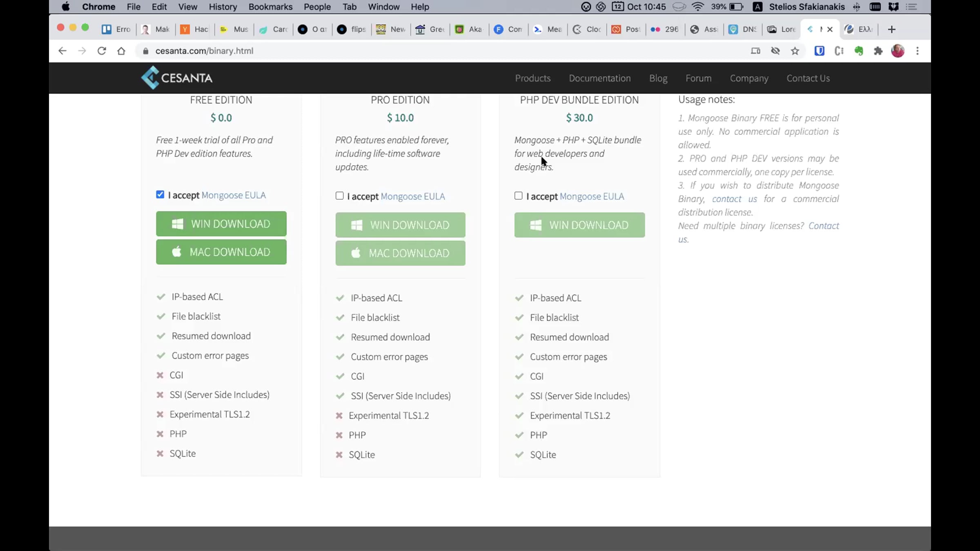Open Company in the site navigation

(749, 78)
